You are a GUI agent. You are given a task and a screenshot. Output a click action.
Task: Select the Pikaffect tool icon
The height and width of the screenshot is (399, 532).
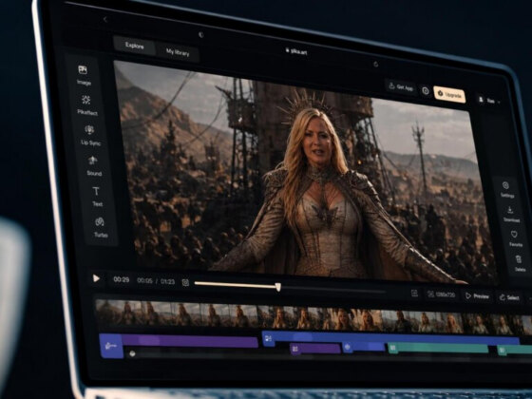(x=86, y=104)
